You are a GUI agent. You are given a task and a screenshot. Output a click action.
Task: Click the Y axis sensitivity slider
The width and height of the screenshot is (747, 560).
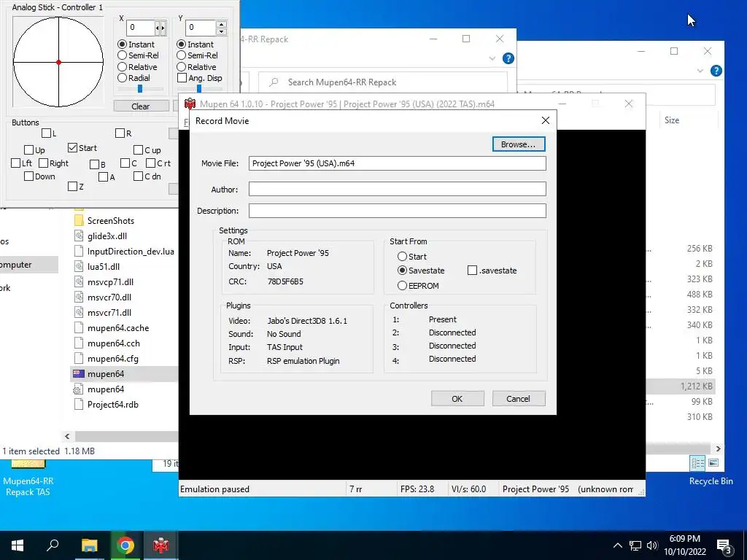(199, 88)
